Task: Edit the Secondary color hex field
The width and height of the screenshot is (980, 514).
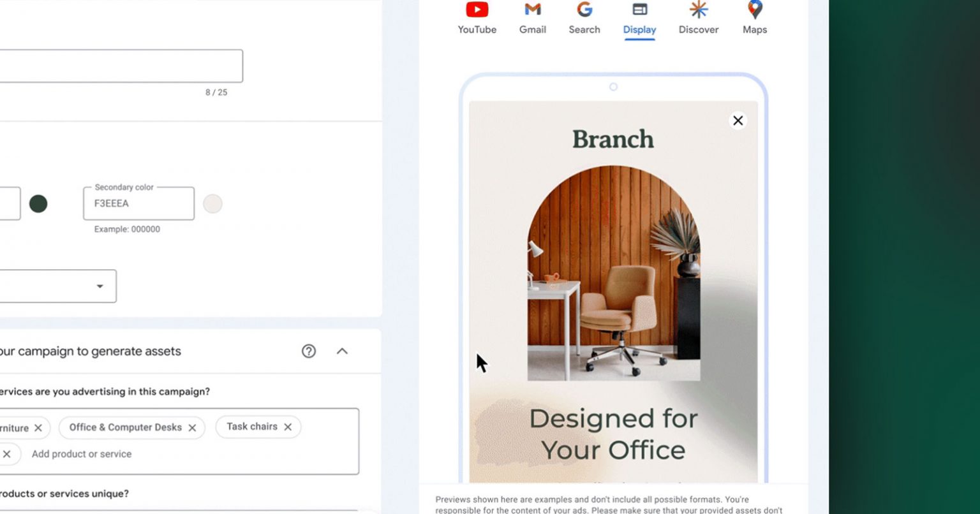Action: [x=138, y=203]
